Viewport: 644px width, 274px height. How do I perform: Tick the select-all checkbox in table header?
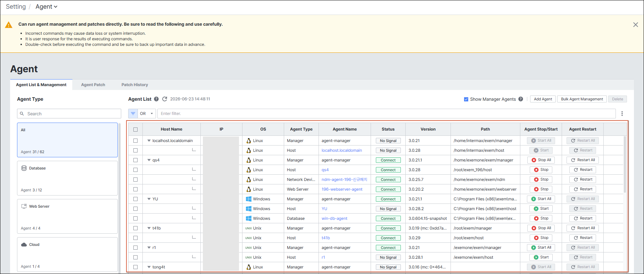135,130
